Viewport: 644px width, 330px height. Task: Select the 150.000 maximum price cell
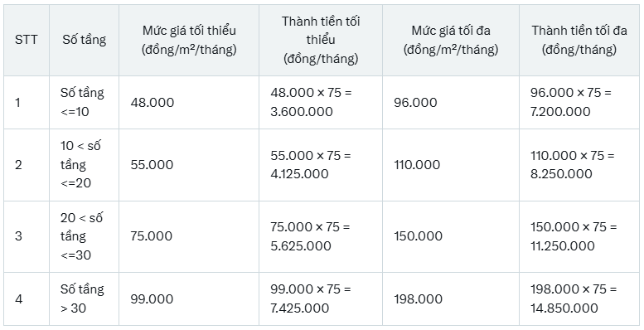tap(451, 236)
